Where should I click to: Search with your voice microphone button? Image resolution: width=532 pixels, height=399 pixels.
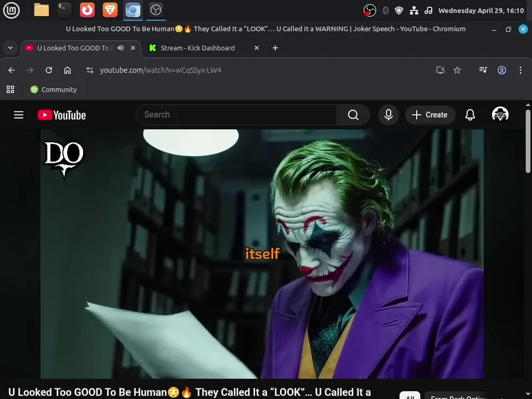click(x=388, y=115)
